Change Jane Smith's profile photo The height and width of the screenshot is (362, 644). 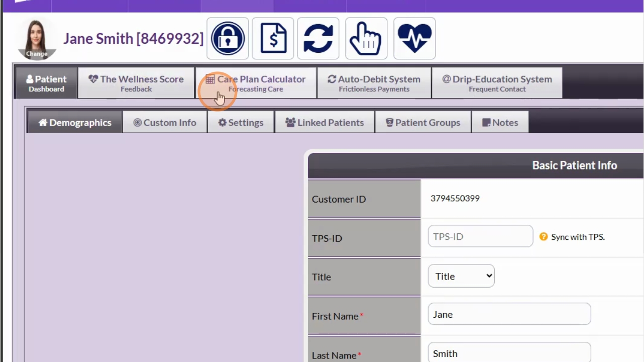click(37, 40)
